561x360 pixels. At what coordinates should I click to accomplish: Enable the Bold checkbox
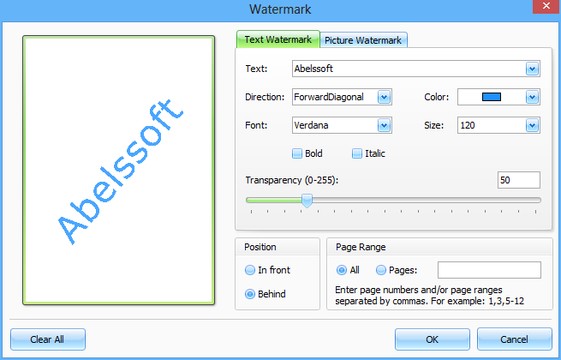coord(297,154)
